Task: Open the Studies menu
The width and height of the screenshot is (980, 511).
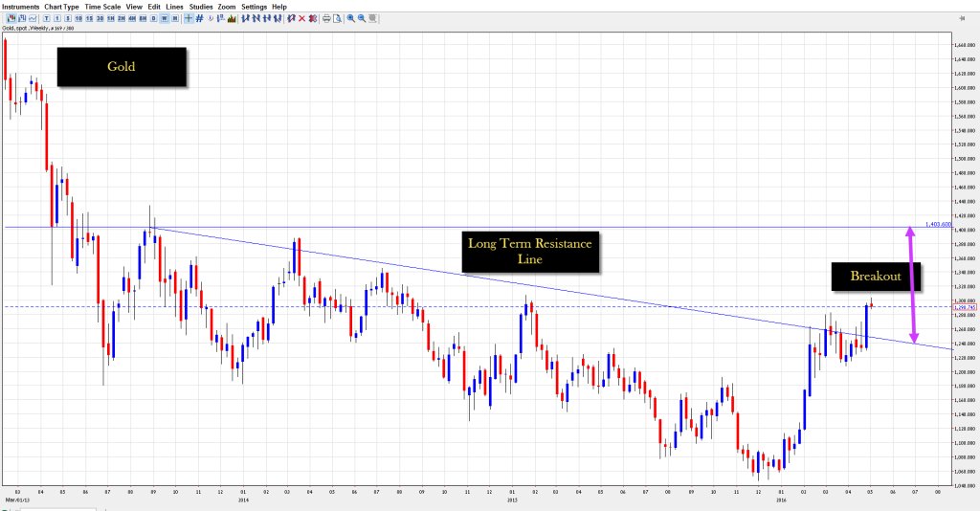Action: click(201, 7)
